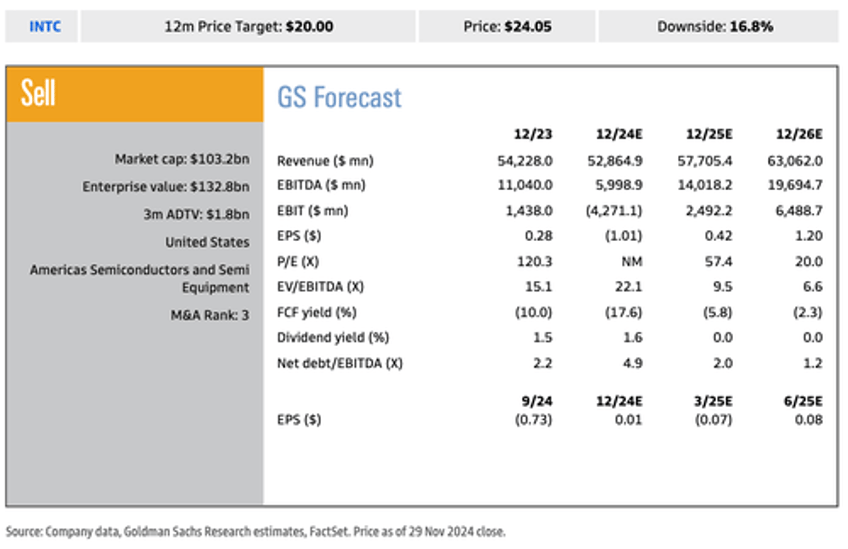Click Net debt/EBITDA value 4.9
Image resolution: width=848 pixels, height=549 pixels.
click(632, 363)
